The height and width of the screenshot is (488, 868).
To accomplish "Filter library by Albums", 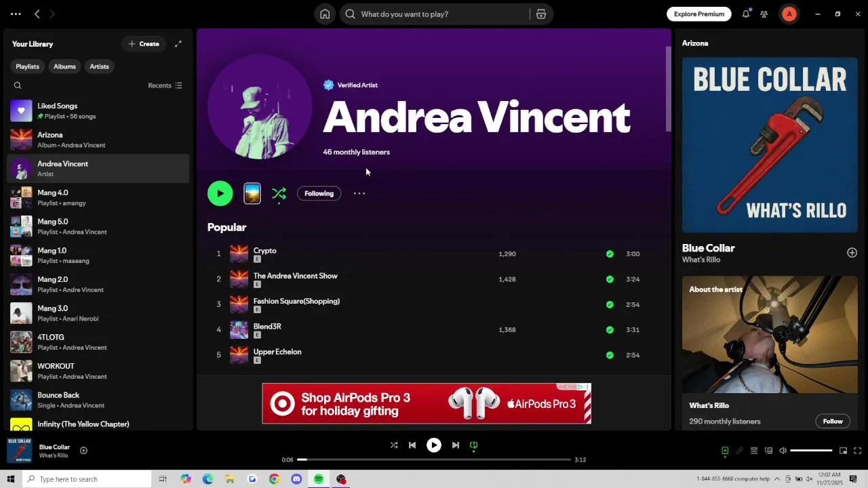I will point(64,66).
